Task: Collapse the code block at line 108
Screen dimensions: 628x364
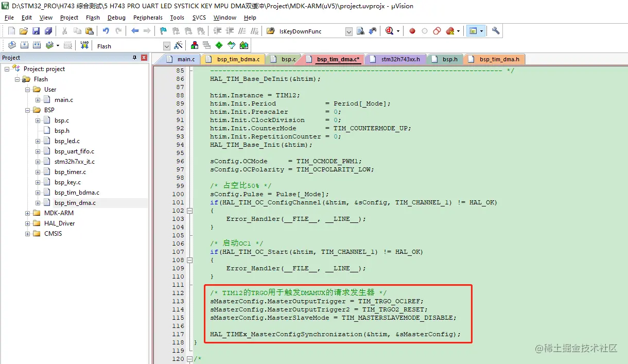Action: (x=189, y=260)
